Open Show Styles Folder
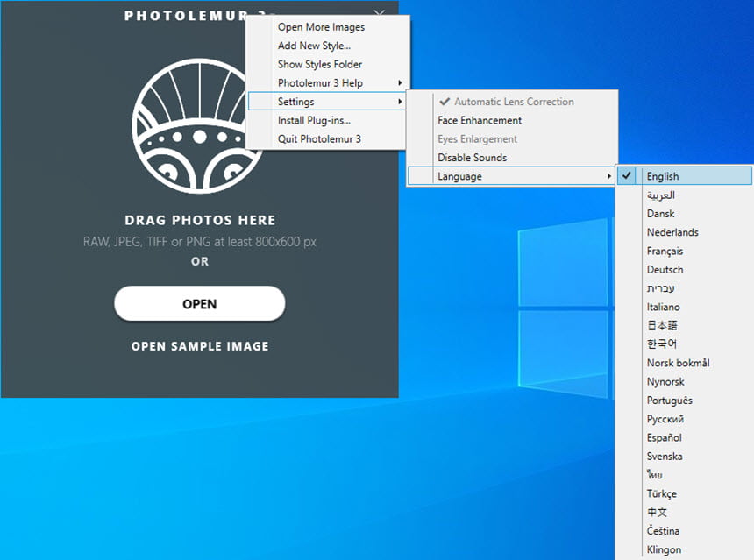Viewport: 754px width, 560px height. point(326,64)
